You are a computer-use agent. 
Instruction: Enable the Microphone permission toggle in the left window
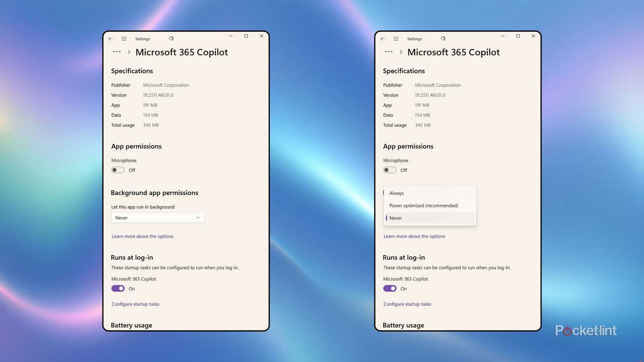tap(118, 170)
